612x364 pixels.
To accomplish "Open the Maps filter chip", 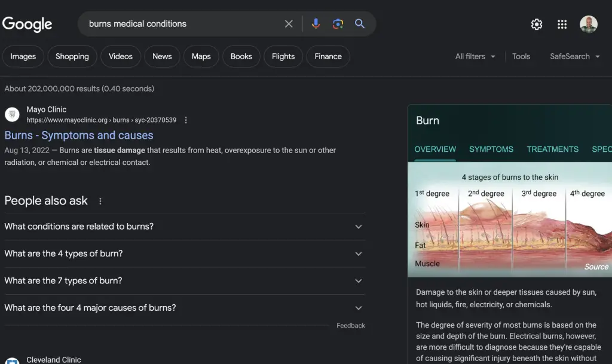I will (201, 57).
